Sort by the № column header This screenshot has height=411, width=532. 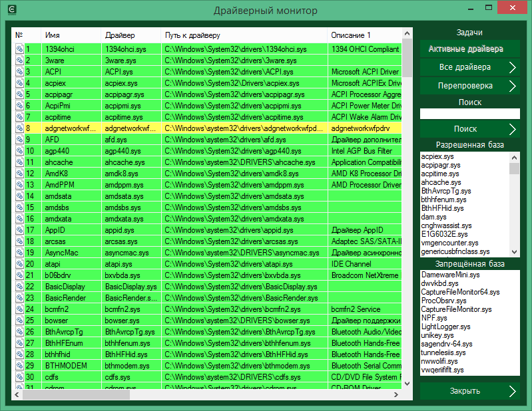coord(27,35)
